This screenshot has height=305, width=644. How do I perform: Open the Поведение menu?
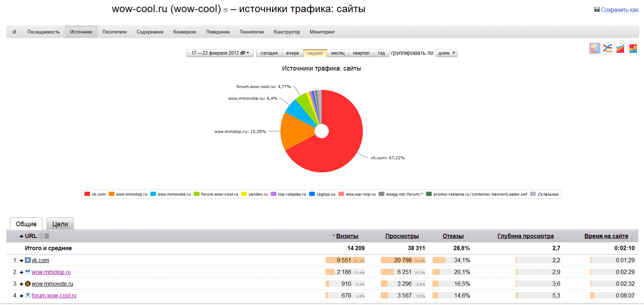tap(218, 32)
